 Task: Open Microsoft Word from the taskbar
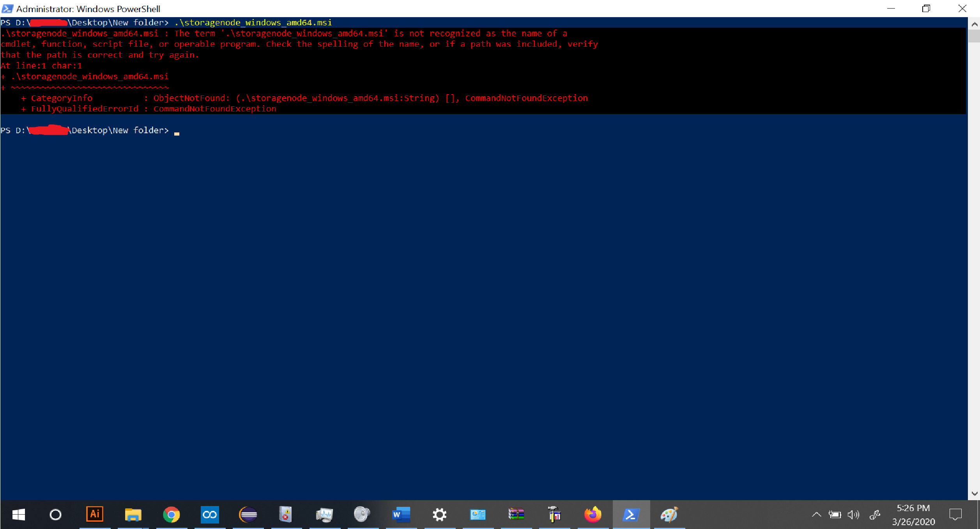pyautogui.click(x=401, y=515)
